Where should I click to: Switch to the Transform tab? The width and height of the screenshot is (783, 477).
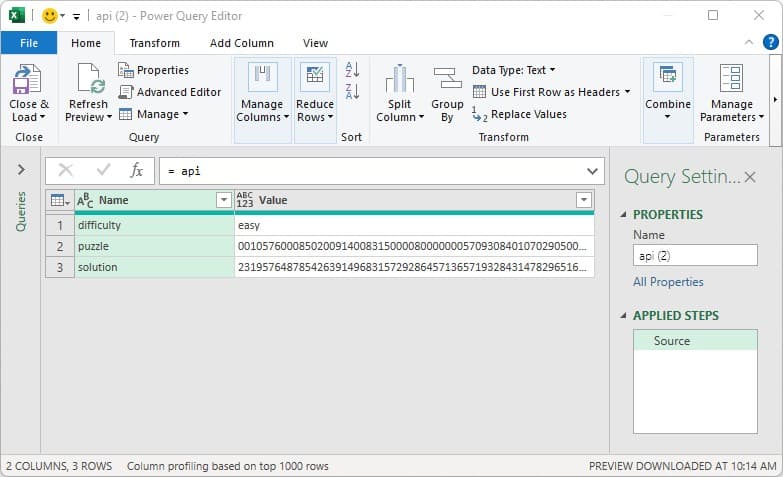point(154,43)
